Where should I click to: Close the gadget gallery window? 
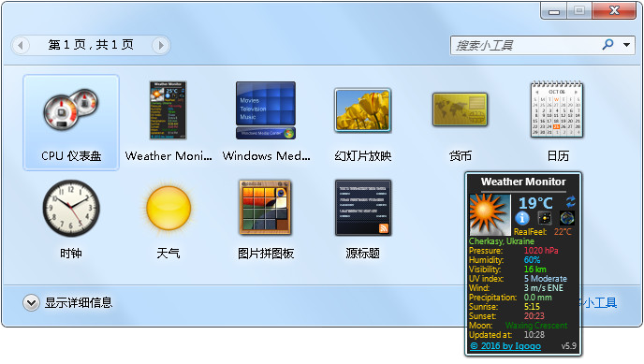[614, 10]
